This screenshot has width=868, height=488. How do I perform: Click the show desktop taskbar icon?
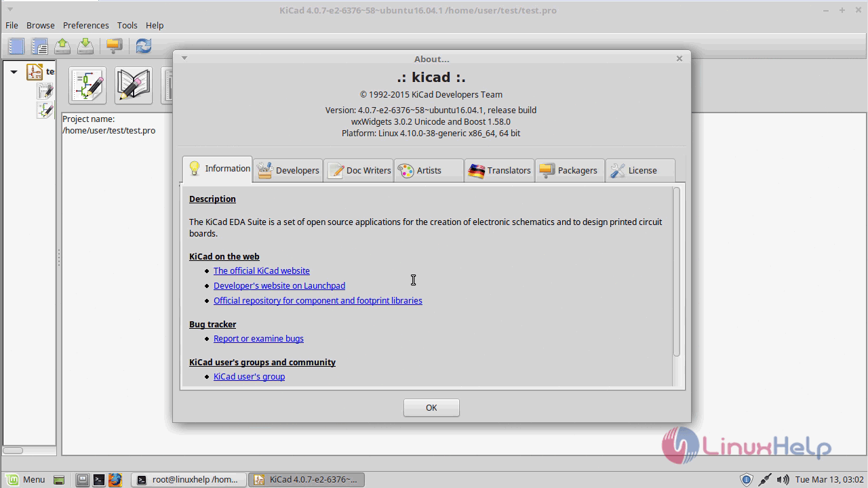[x=59, y=480]
